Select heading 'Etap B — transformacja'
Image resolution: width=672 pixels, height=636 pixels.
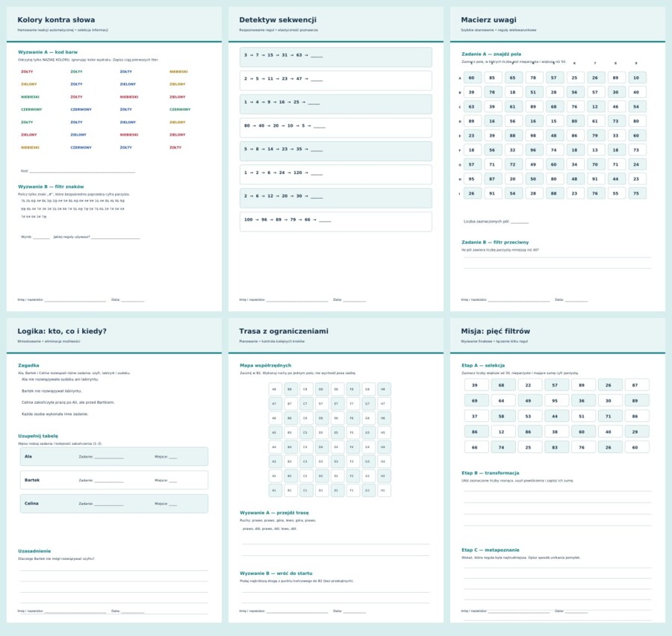pyautogui.click(x=491, y=473)
